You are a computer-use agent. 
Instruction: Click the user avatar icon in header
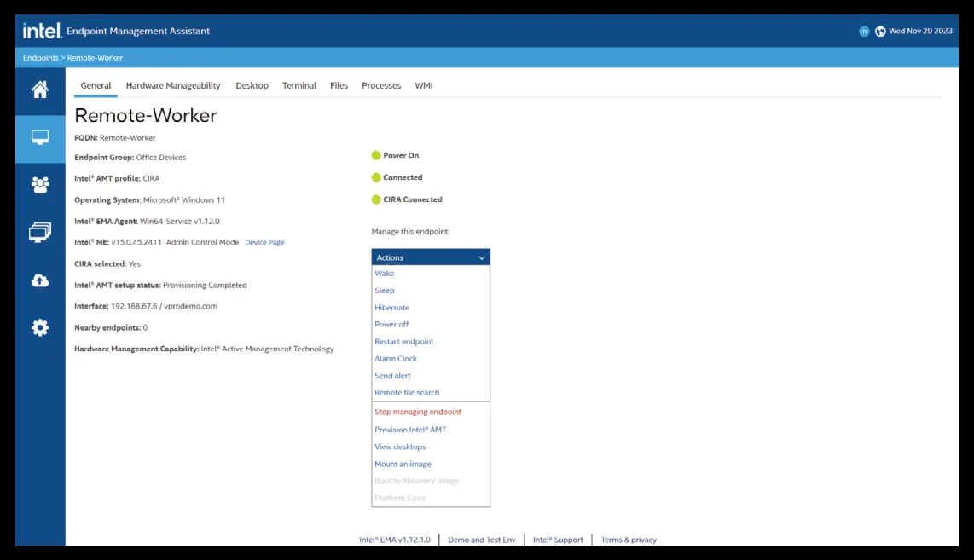(864, 31)
